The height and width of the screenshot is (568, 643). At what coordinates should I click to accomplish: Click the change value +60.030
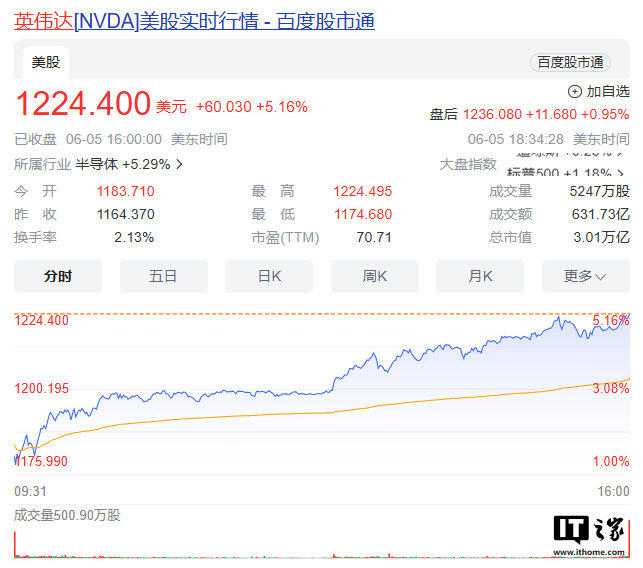(x=223, y=107)
